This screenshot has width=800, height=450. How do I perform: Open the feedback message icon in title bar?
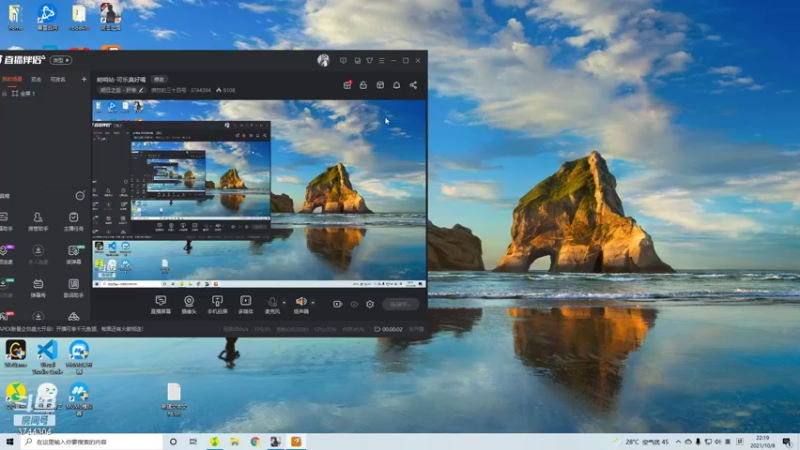click(x=343, y=60)
